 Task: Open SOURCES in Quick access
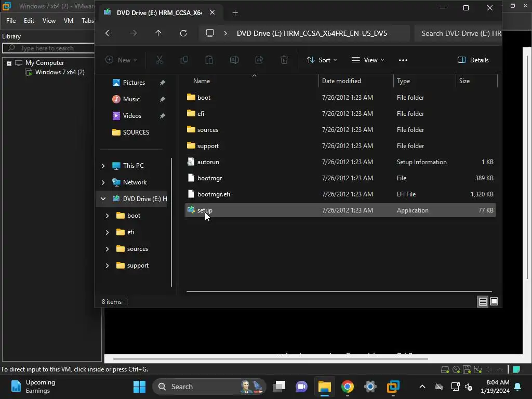pyautogui.click(x=130, y=132)
